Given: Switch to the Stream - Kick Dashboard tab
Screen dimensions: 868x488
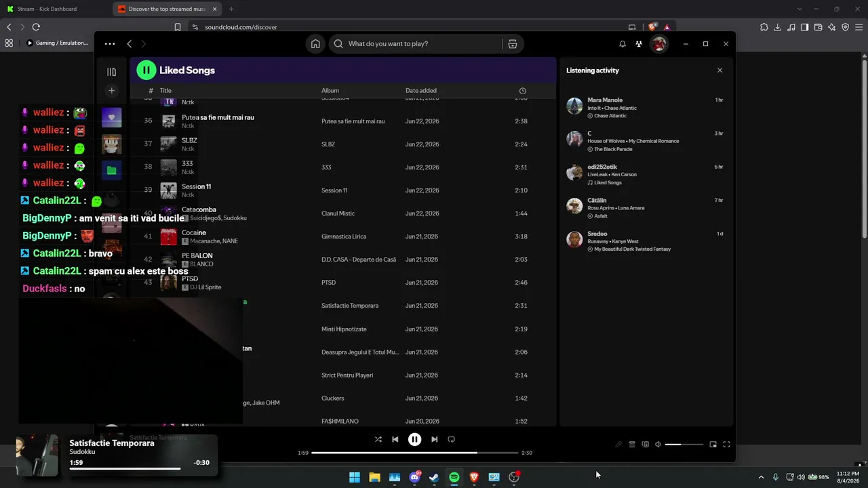Looking at the screenshot, I should pyautogui.click(x=56, y=9).
